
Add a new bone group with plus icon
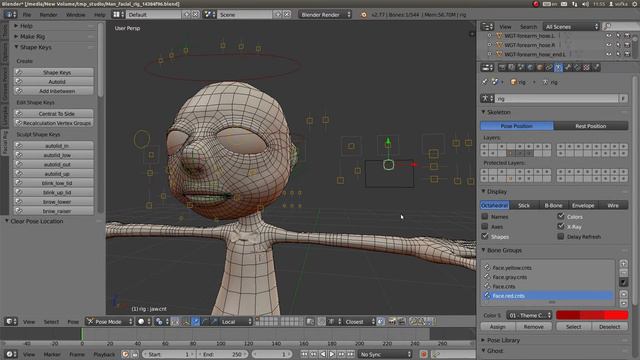coord(623,264)
